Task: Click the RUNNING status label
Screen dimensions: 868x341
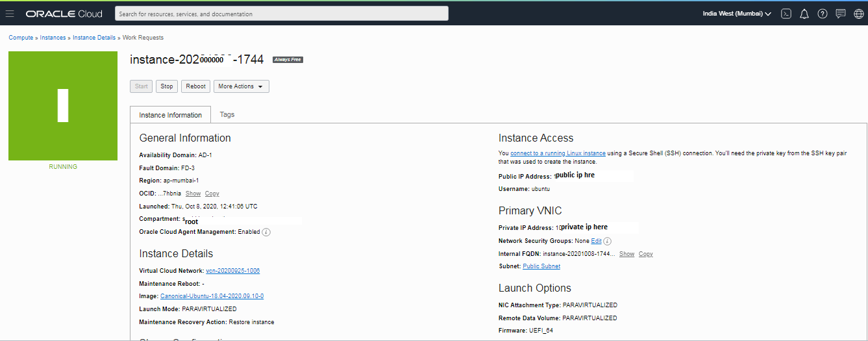Action: [x=63, y=167]
